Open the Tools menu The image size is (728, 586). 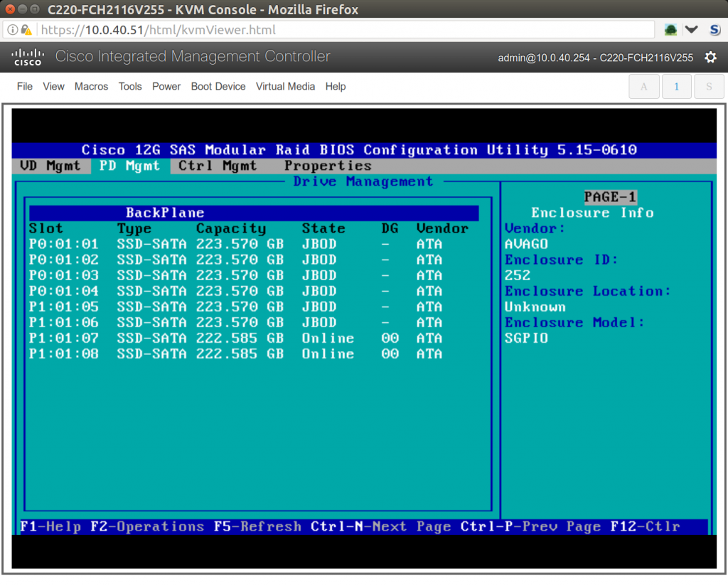pos(130,86)
